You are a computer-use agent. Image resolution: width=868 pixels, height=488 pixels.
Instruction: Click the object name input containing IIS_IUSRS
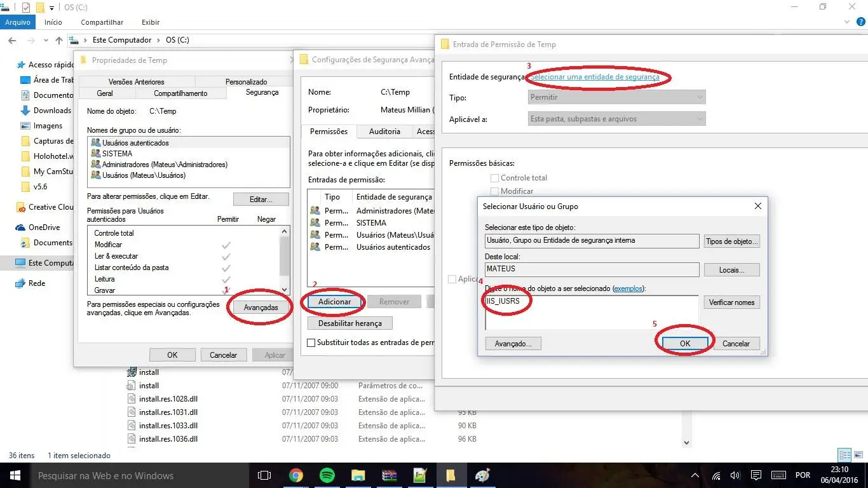(x=592, y=312)
